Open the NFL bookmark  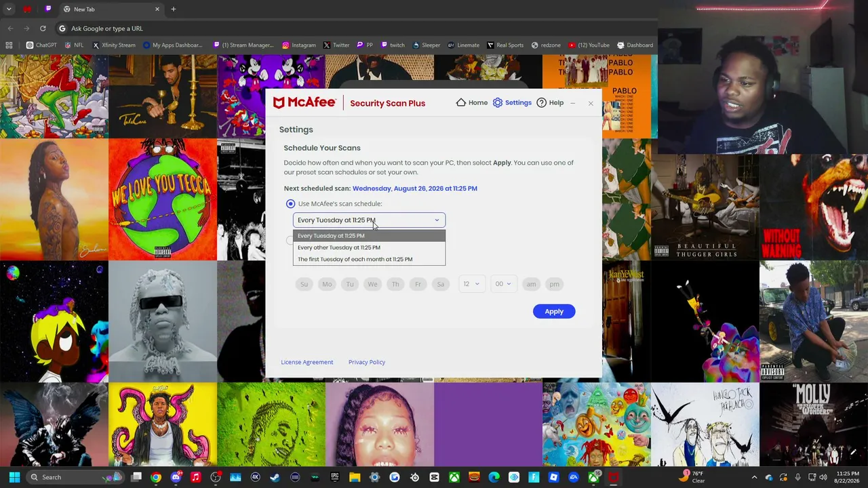click(74, 45)
